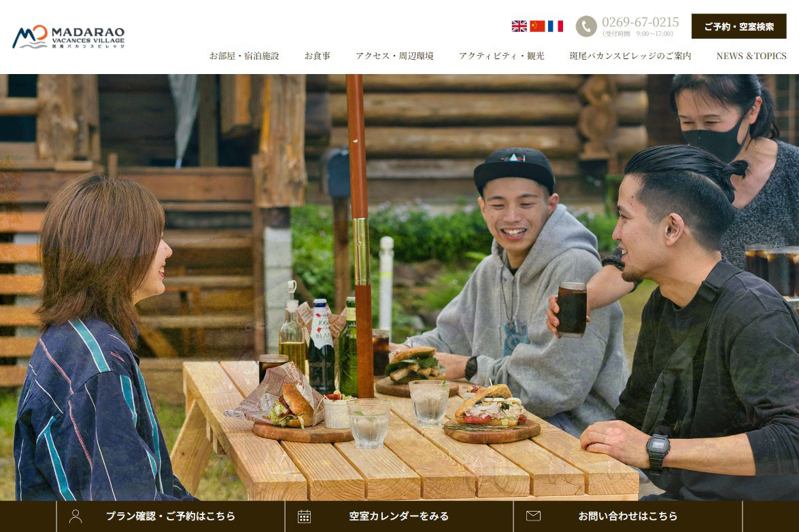Click the person icon in bottom bar
Image resolution: width=799 pixels, height=532 pixels.
coord(75,516)
